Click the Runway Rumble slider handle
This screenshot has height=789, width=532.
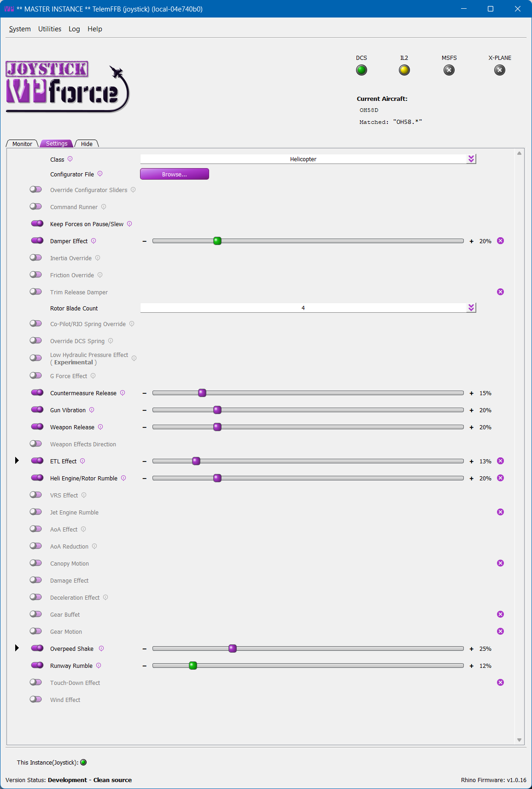[x=193, y=666]
